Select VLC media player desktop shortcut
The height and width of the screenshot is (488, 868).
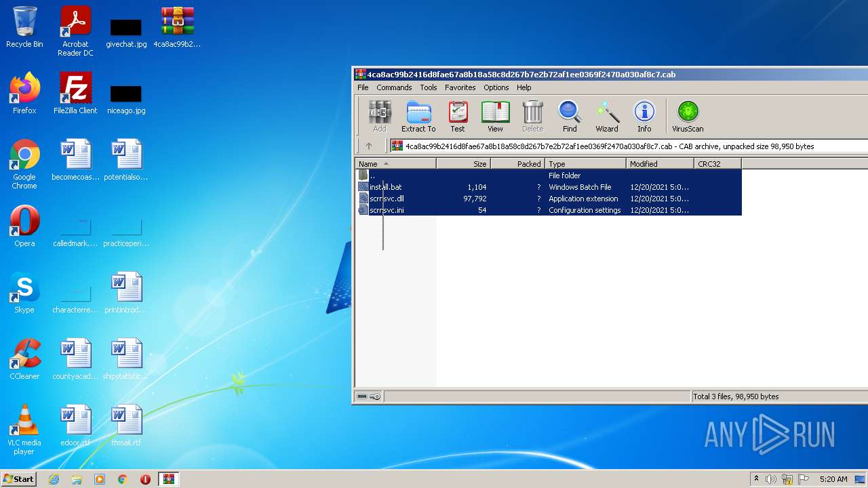pyautogui.click(x=24, y=430)
